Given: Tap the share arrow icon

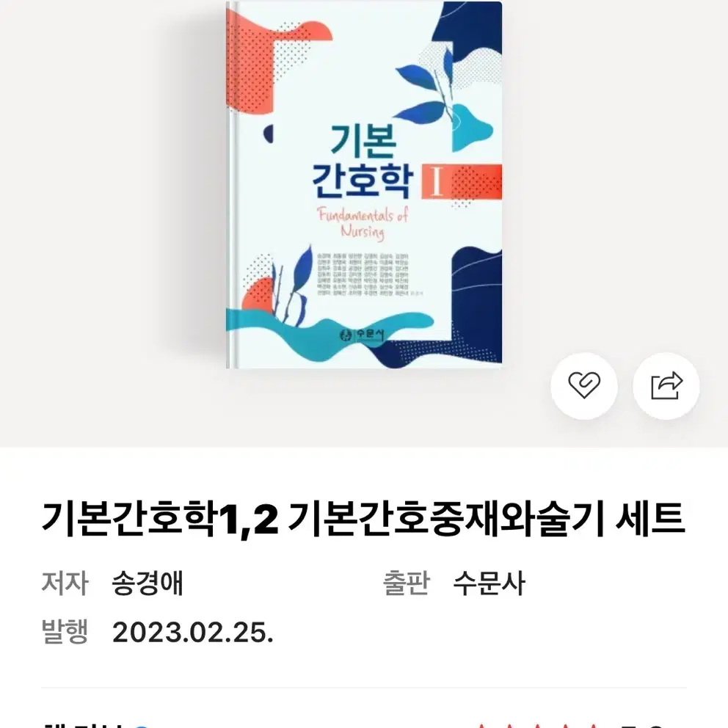Looking at the screenshot, I should tap(666, 386).
